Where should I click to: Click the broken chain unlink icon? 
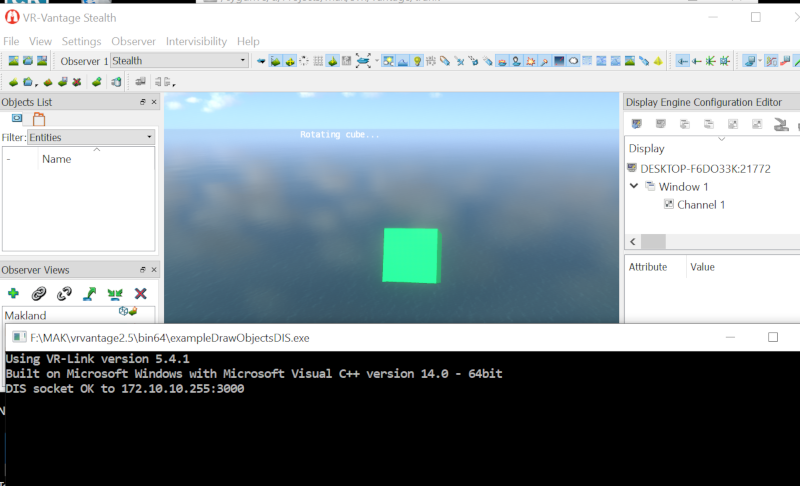pyautogui.click(x=64, y=293)
